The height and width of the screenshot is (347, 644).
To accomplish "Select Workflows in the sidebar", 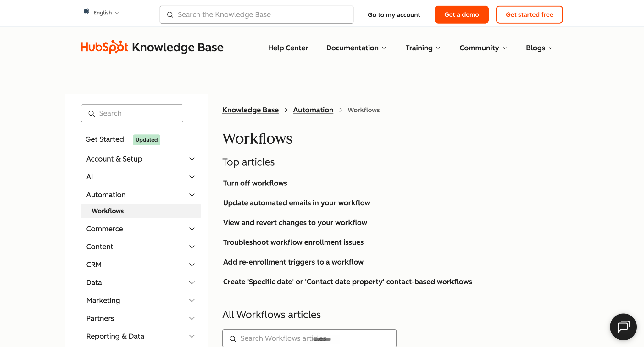I will tap(141, 211).
